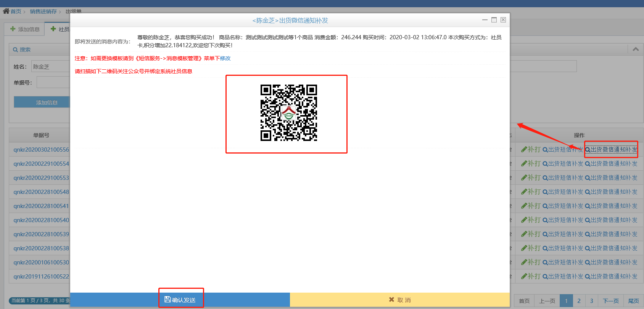The image size is (644, 309).
Task: Go to 下一页 next page
Action: click(610, 301)
